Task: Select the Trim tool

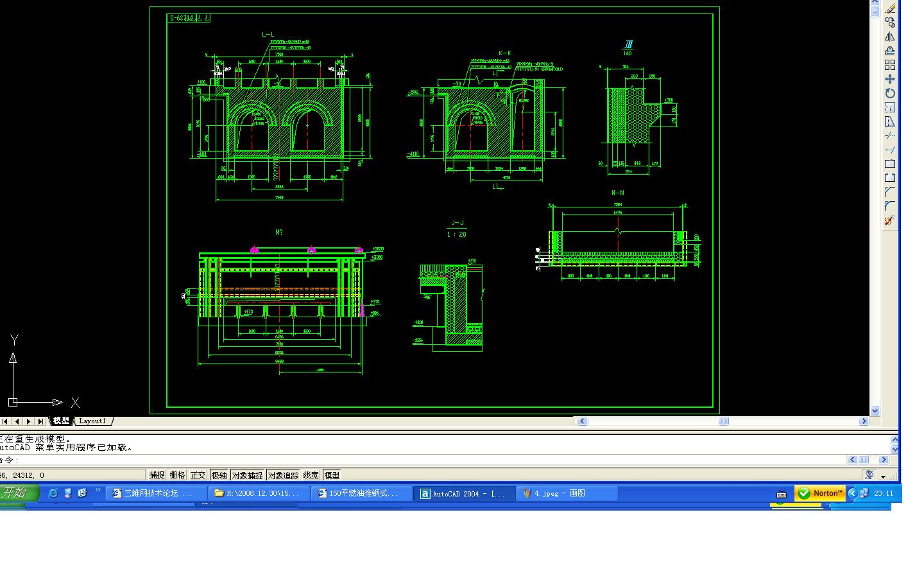Action: [890, 136]
